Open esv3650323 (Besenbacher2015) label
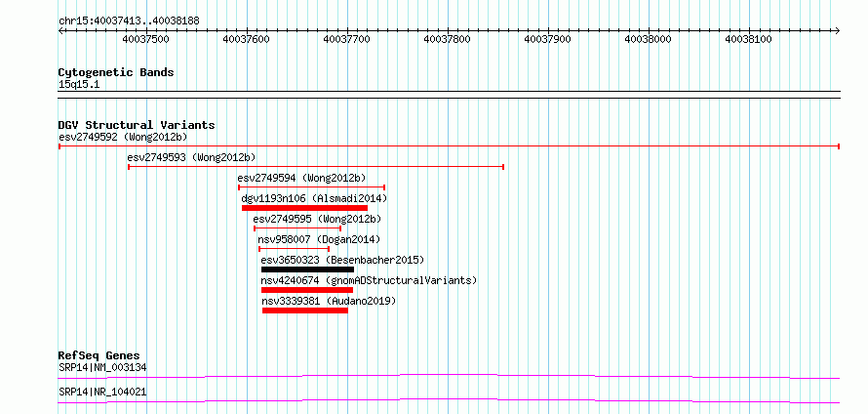Viewport: 868px width, 414px height. tap(342, 260)
